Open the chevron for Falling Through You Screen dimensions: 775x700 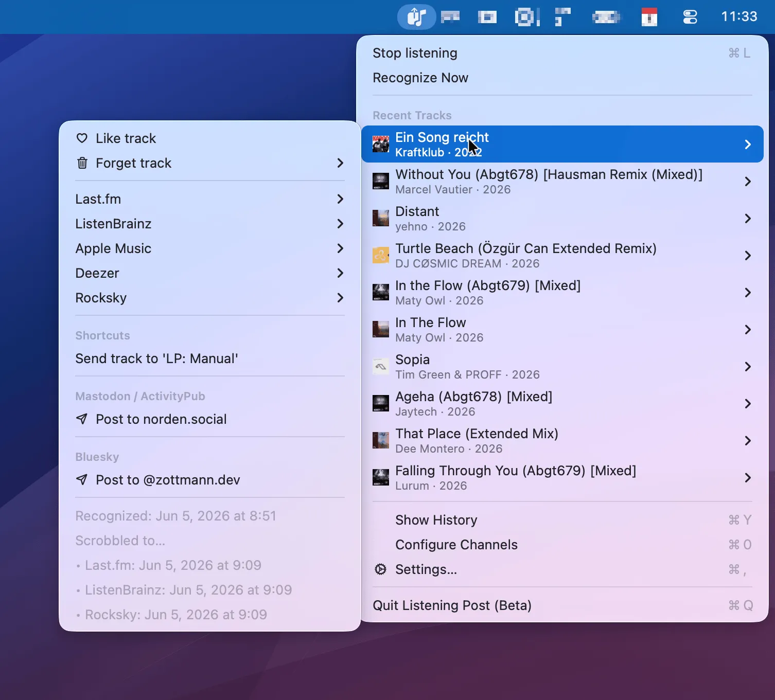[748, 478]
